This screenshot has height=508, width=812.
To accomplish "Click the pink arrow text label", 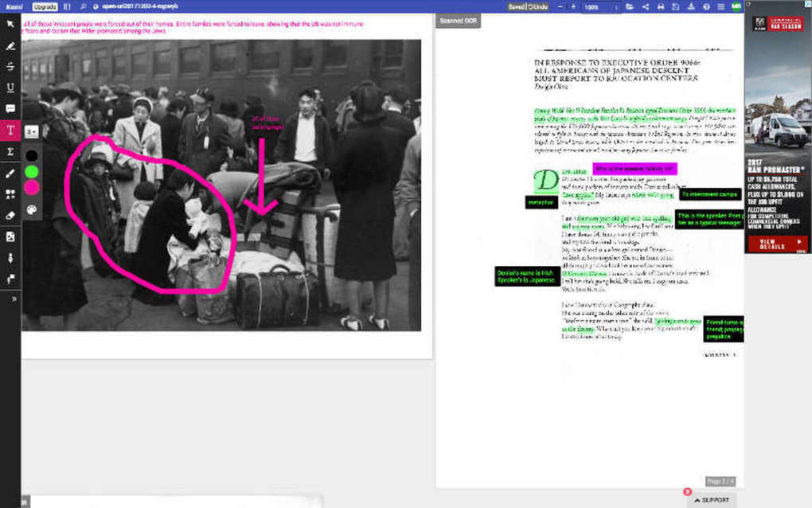I will [x=267, y=123].
